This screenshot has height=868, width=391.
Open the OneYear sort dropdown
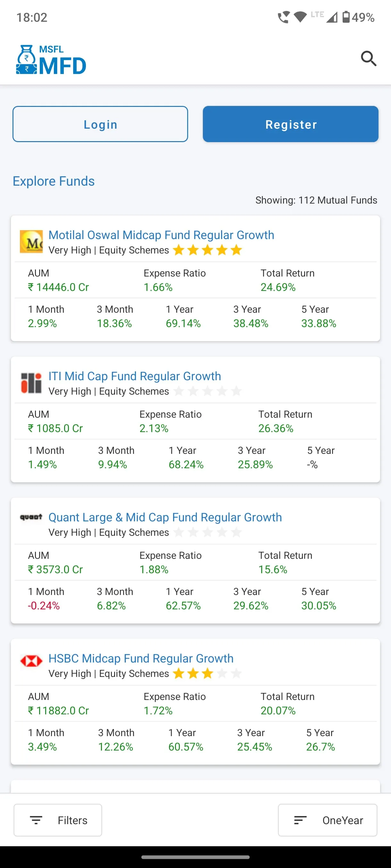327,820
